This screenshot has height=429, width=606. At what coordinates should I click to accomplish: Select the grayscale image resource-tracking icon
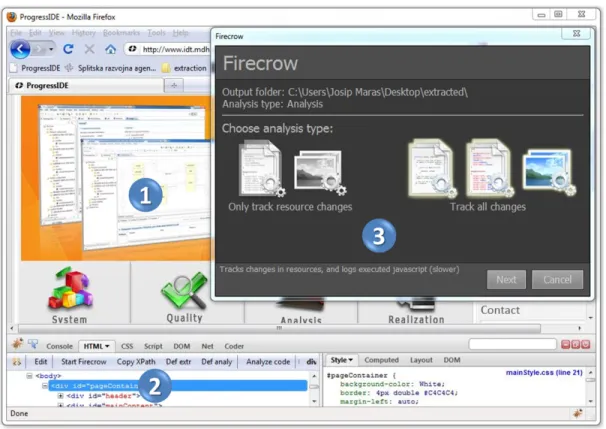pyautogui.click(x=320, y=172)
